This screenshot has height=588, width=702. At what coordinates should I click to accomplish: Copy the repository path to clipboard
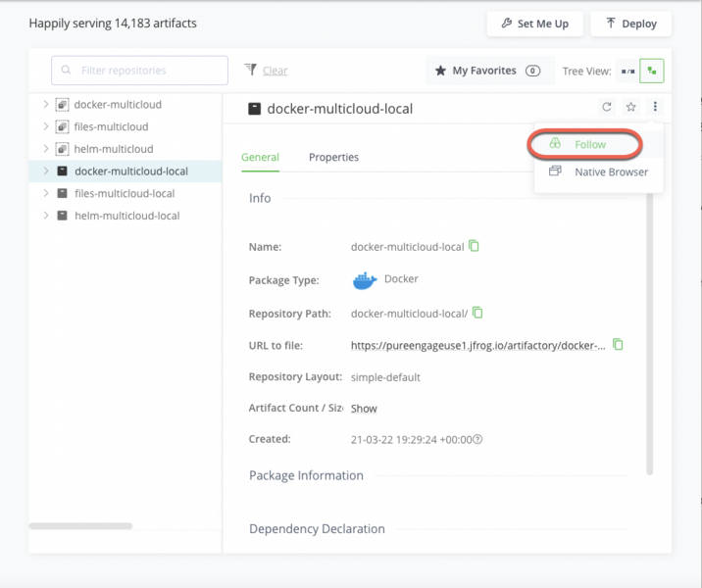click(477, 313)
